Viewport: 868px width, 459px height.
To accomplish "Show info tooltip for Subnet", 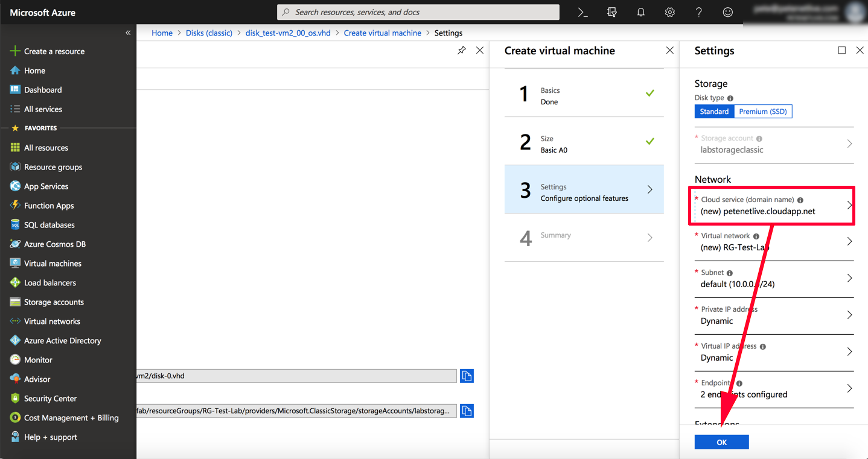I will tap(730, 273).
